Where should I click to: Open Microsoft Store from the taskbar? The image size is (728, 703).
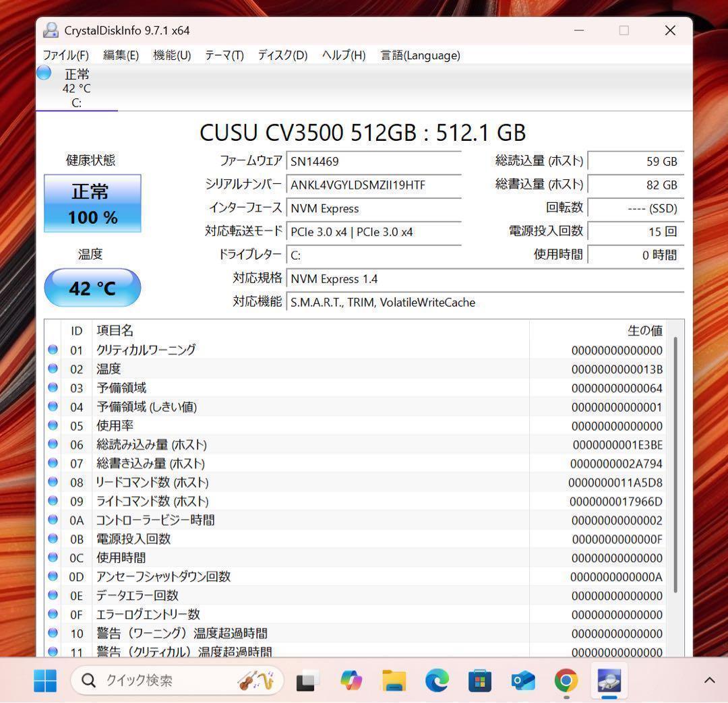(x=480, y=681)
